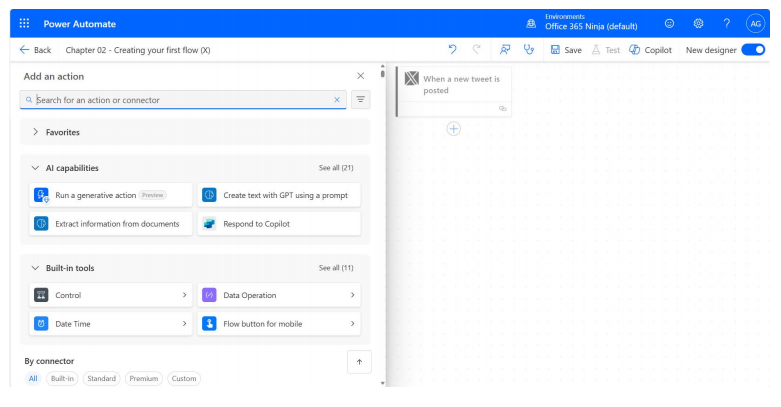The image size is (781, 407).
Task: See all 11 Built-in tools
Action: pos(336,268)
